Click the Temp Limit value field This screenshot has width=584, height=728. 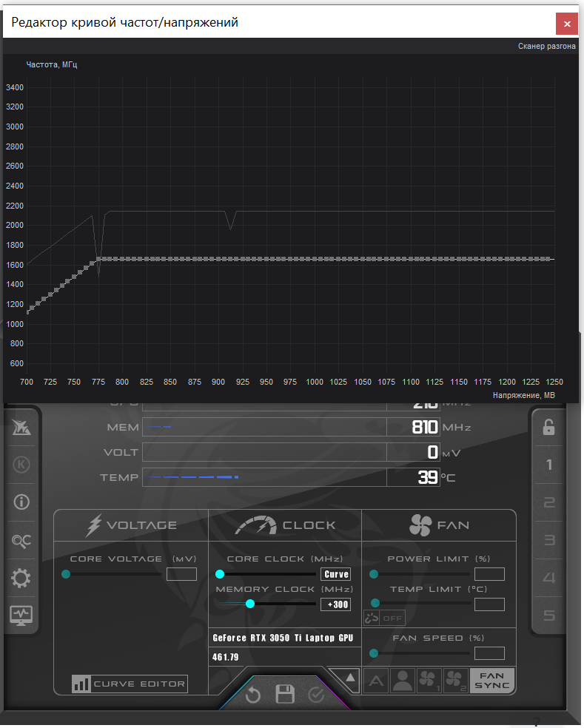click(490, 604)
